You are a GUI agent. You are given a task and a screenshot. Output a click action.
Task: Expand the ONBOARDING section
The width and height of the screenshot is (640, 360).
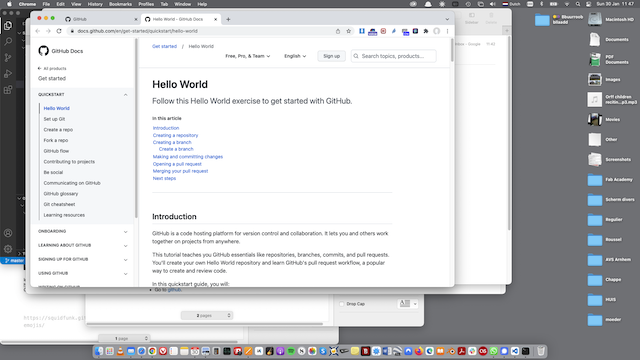(x=125, y=231)
